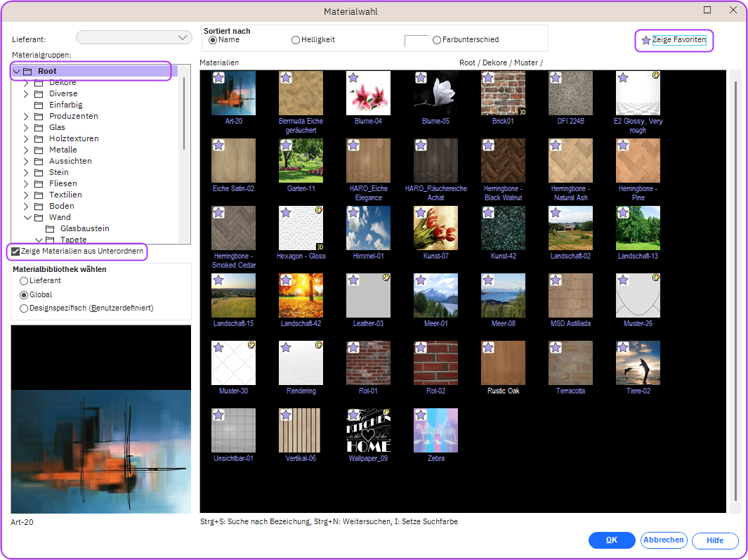Click the star icon on Zebra material
This screenshot has height=560, width=748.
(421, 415)
